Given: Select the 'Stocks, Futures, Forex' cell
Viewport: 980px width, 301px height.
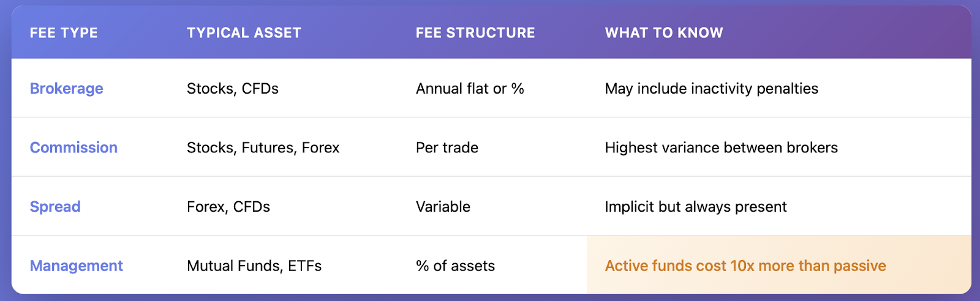Looking at the screenshot, I should click(x=263, y=147).
